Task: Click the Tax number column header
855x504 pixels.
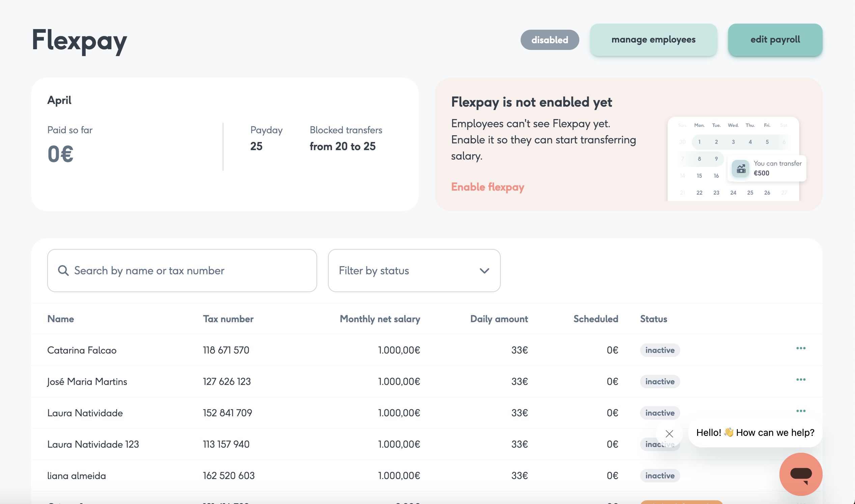Action: click(x=228, y=318)
